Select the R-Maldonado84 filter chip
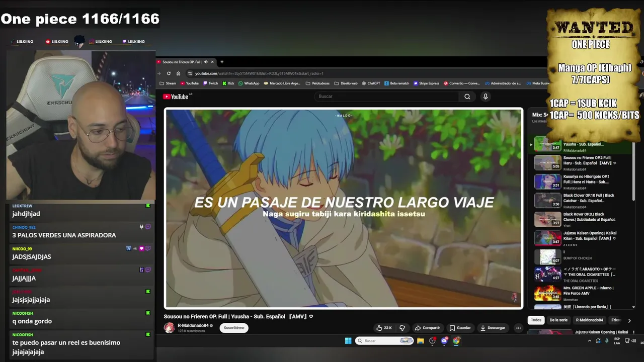Image resolution: width=644 pixels, height=362 pixels. pyautogui.click(x=589, y=320)
